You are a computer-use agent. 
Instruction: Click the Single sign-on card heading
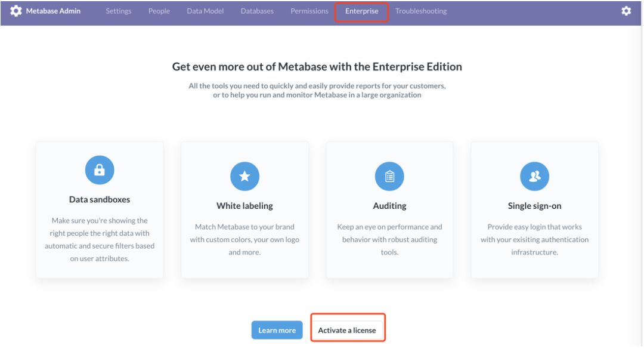click(534, 206)
